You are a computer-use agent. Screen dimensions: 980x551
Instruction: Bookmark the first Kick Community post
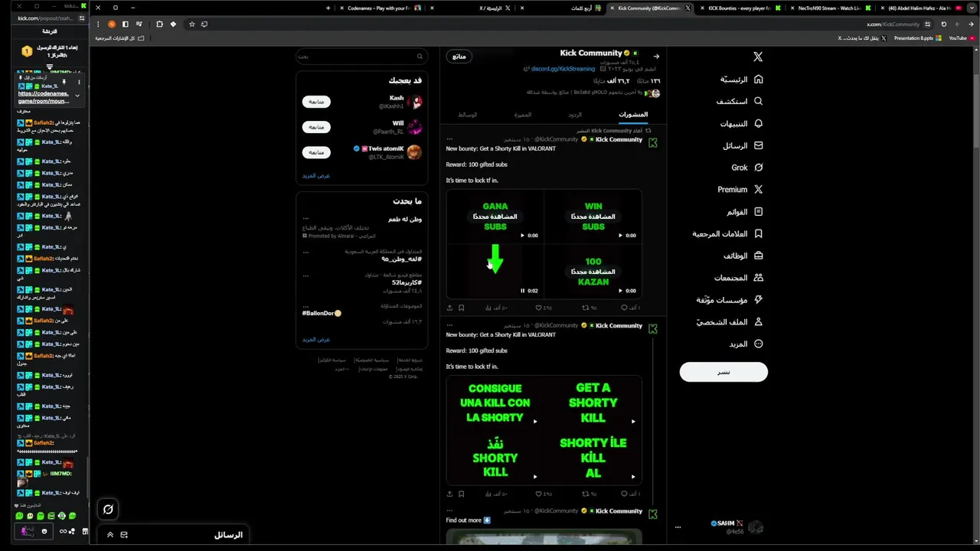pyautogui.click(x=461, y=308)
